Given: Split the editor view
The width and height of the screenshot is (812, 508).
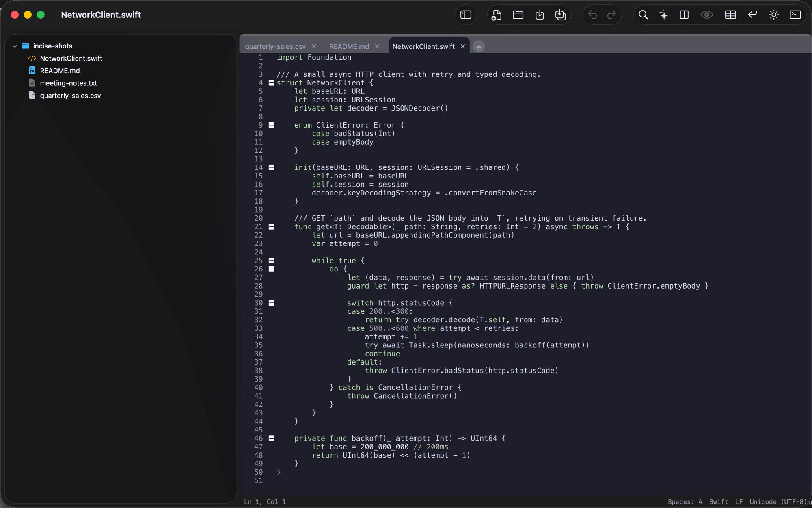Looking at the screenshot, I should pyautogui.click(x=684, y=15).
